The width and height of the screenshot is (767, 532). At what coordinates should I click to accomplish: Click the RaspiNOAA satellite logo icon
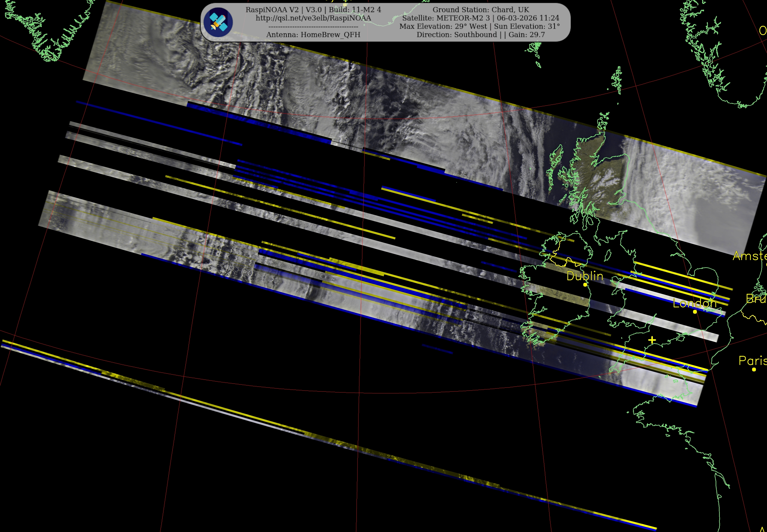[x=218, y=22]
